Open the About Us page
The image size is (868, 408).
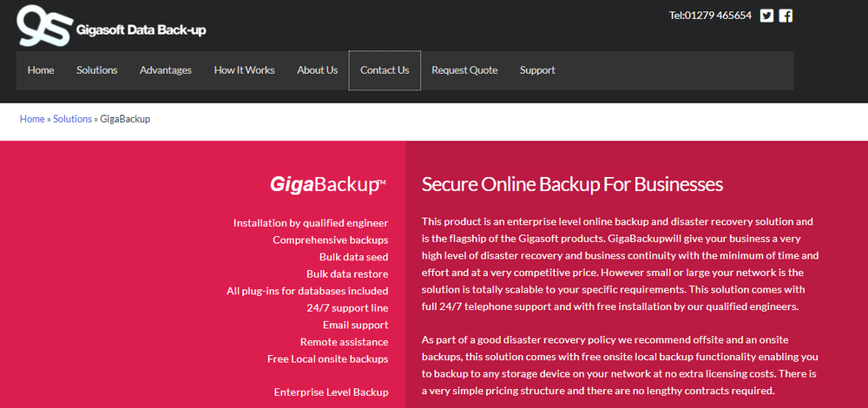(x=317, y=70)
